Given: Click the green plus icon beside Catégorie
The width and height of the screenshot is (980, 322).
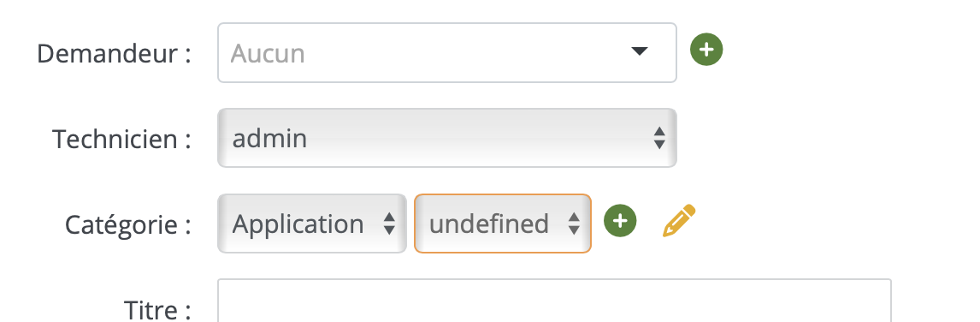Looking at the screenshot, I should [620, 220].
